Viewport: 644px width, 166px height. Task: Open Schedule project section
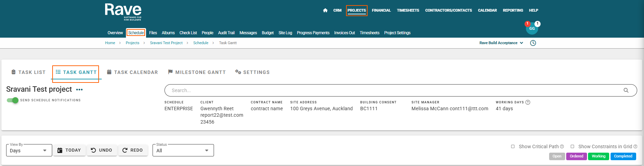136,33
